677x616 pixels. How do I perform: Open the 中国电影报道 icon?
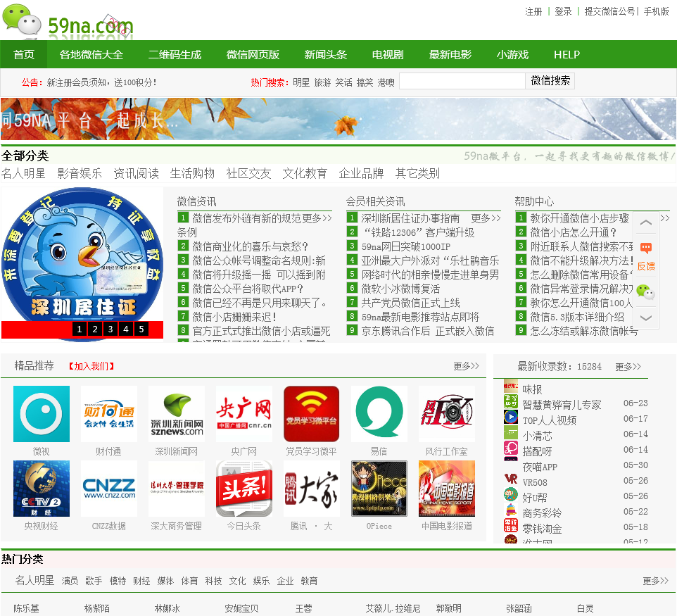446,489
